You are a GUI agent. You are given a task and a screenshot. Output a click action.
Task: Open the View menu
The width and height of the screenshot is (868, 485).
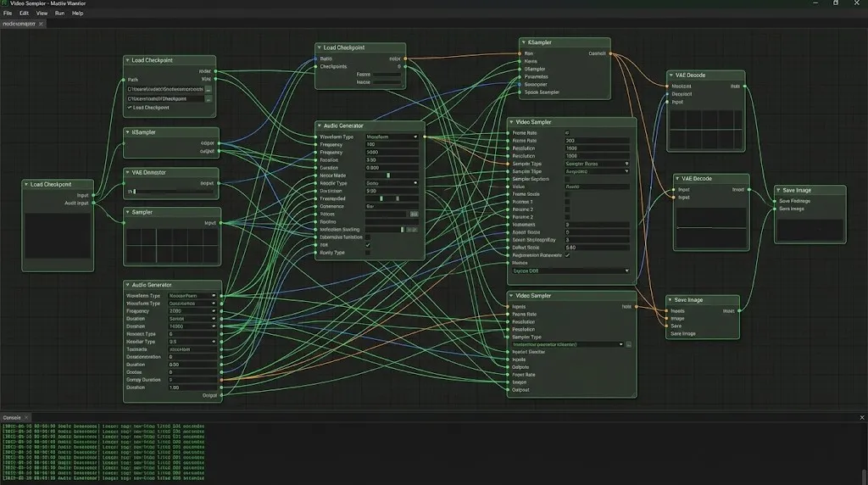pyautogui.click(x=42, y=14)
